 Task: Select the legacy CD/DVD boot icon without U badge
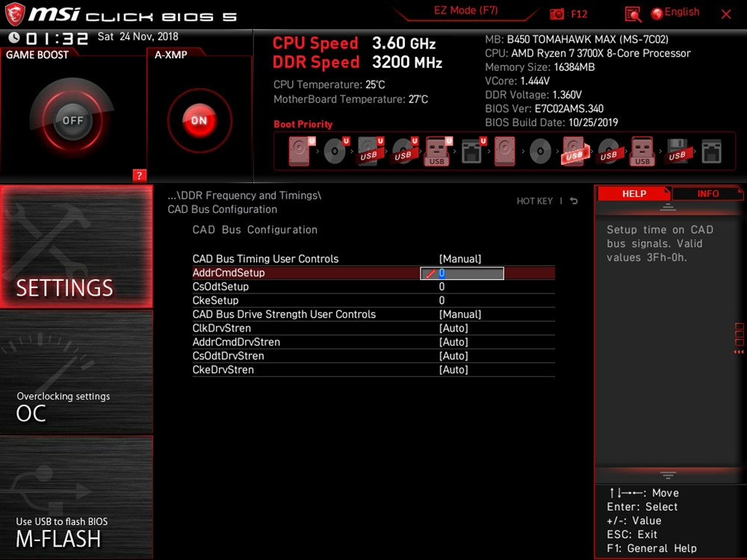(540, 152)
